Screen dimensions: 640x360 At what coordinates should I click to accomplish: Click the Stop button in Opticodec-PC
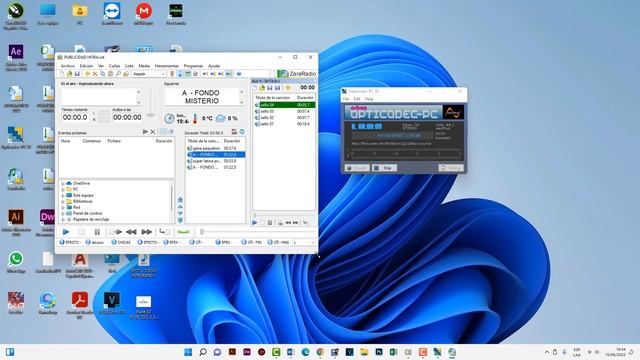point(384,168)
